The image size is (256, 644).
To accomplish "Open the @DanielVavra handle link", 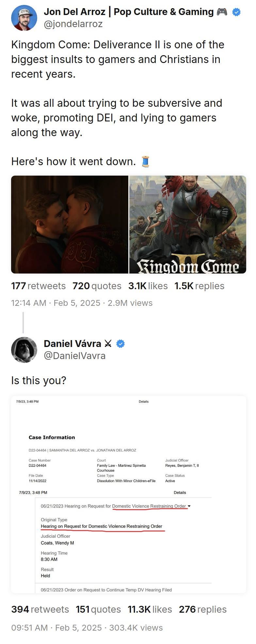I will 74,355.
